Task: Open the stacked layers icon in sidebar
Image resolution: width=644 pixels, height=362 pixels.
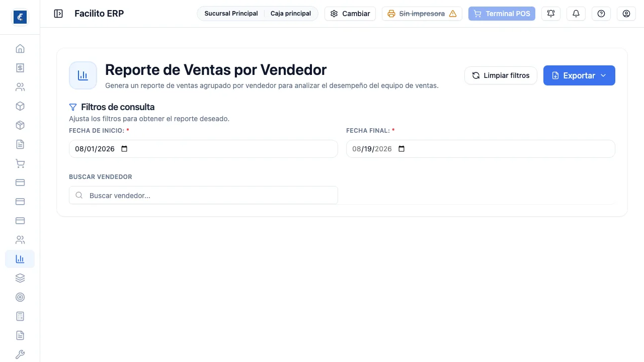Action: click(x=20, y=278)
